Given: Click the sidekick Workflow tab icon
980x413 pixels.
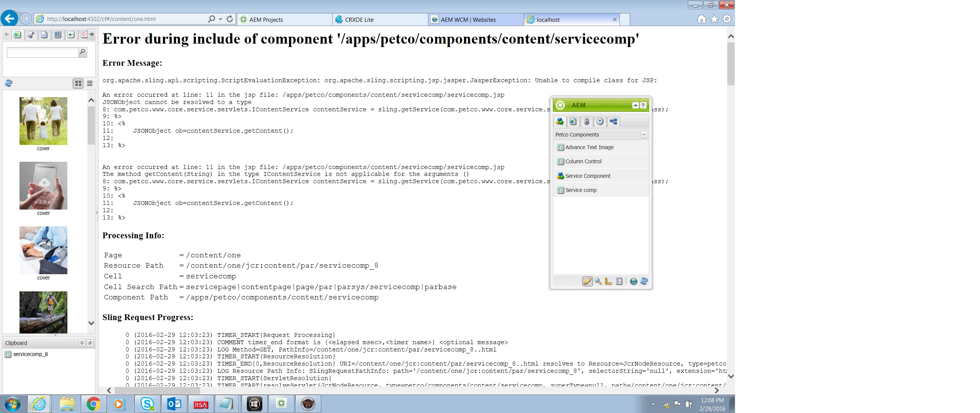Looking at the screenshot, I should (x=613, y=122).
